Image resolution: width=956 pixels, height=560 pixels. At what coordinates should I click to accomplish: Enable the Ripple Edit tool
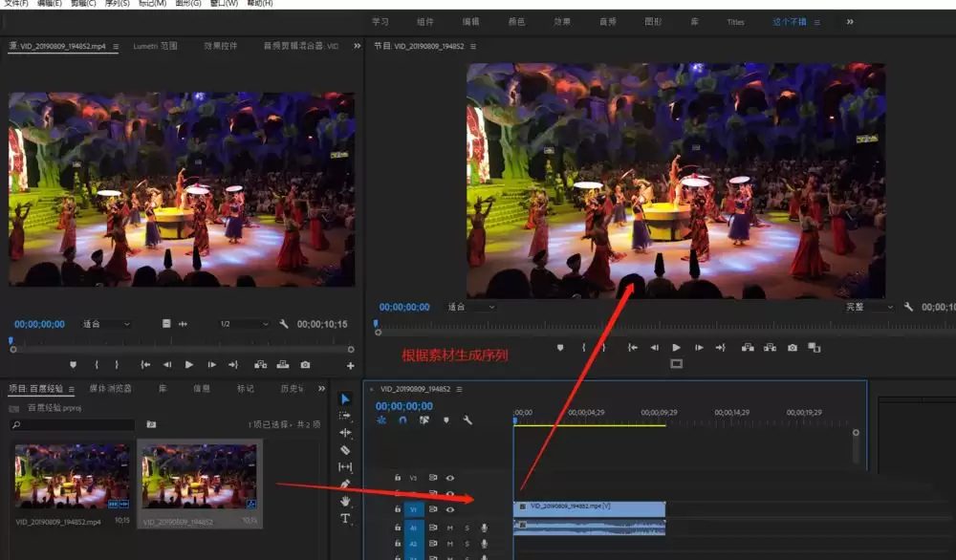tap(345, 432)
